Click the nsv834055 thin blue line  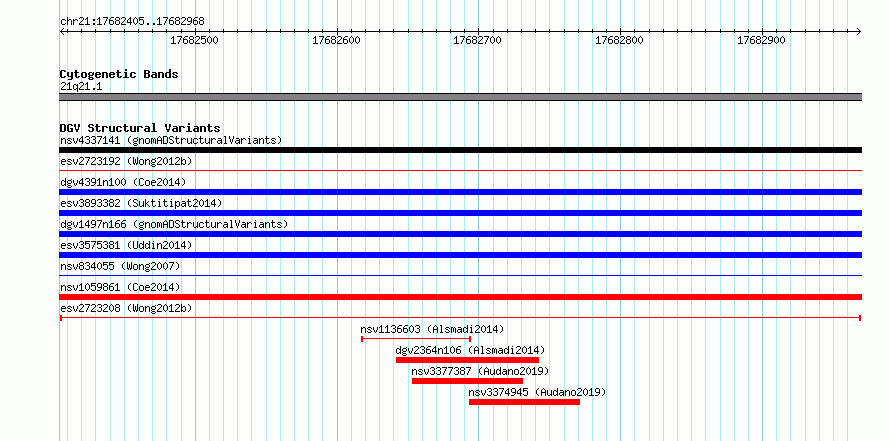click(460, 275)
